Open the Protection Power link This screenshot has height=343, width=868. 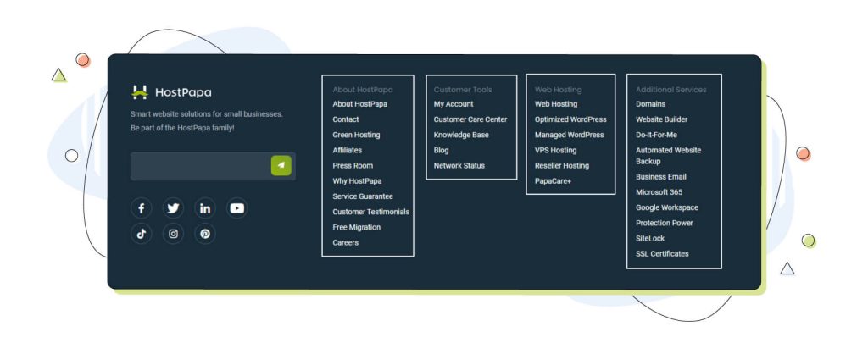[665, 223]
